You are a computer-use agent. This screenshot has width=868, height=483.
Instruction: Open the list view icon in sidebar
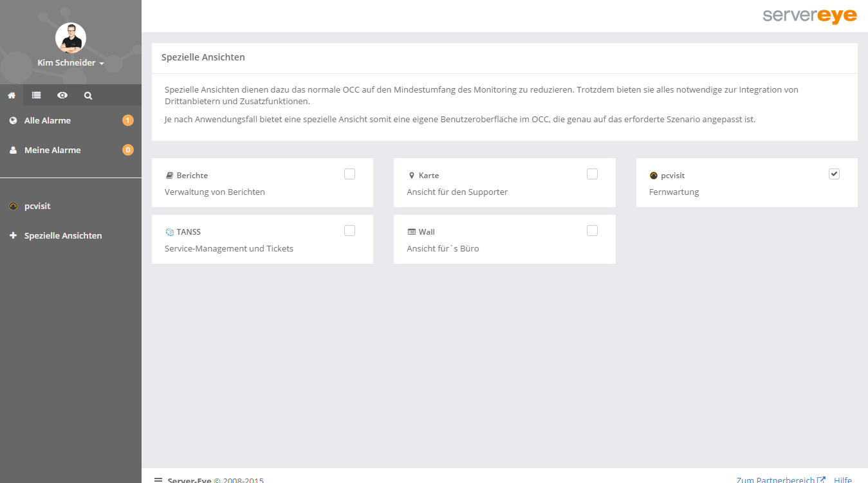37,95
